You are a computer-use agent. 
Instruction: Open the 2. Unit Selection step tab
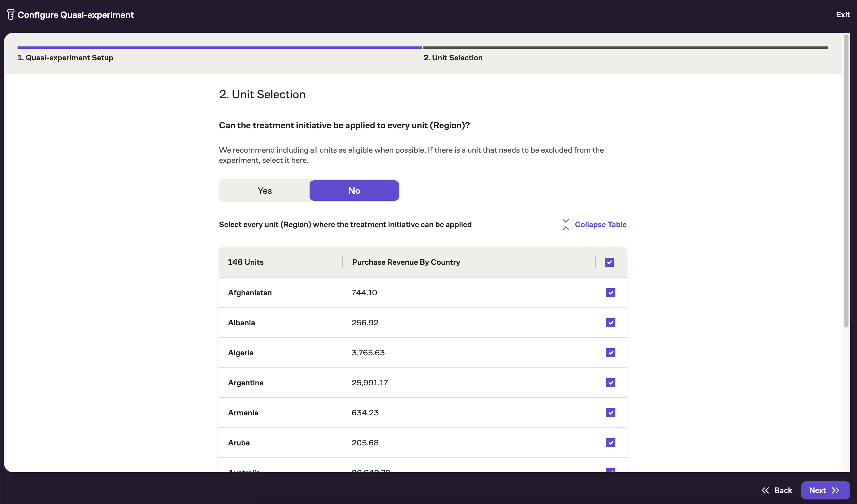click(453, 58)
